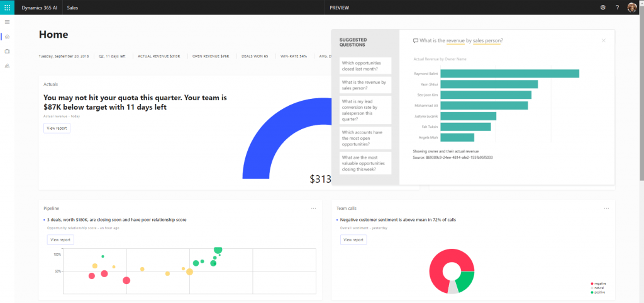Select 'What is the revenue by sales person?' suggestion
This screenshot has width=644, height=303.
pyautogui.click(x=365, y=85)
